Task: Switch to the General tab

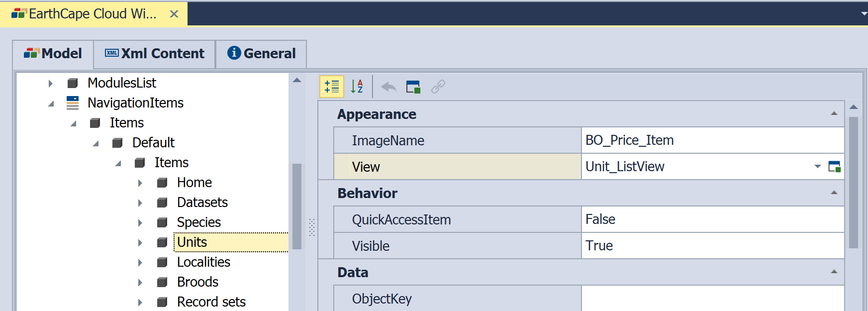Action: pos(262,54)
